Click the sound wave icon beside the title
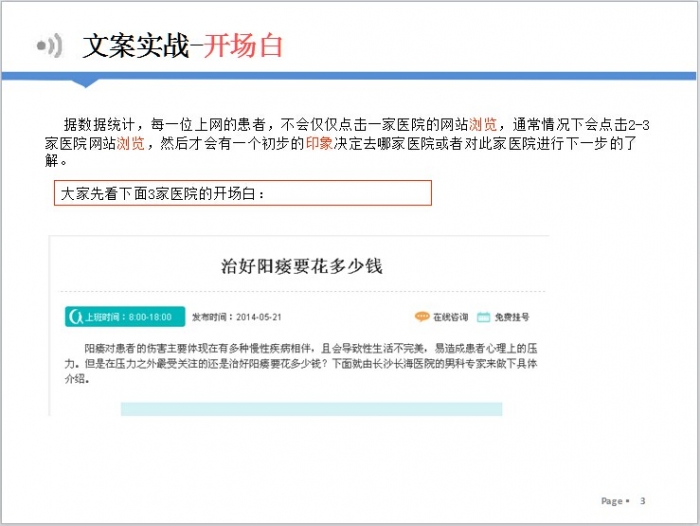Image resolution: width=700 pixels, height=526 pixels. (x=49, y=46)
